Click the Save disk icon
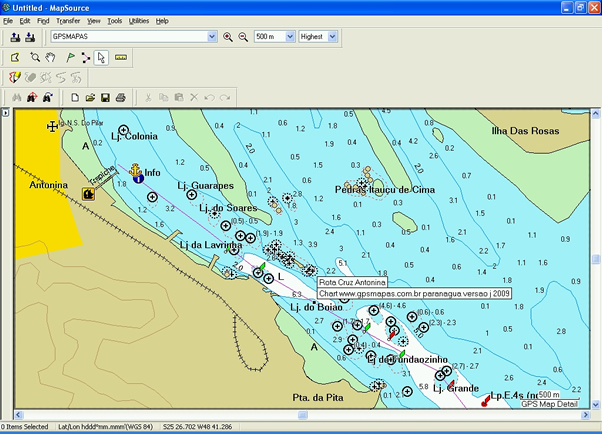 pyautogui.click(x=105, y=97)
